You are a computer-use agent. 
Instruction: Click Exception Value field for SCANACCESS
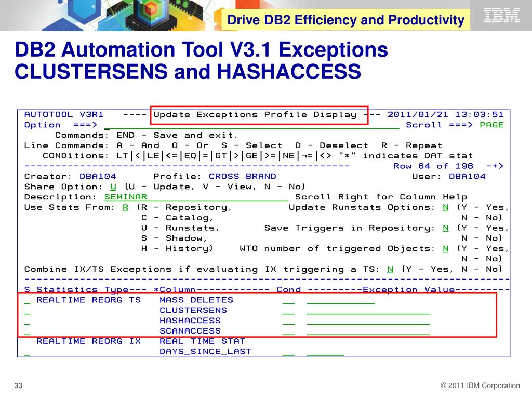(368, 331)
